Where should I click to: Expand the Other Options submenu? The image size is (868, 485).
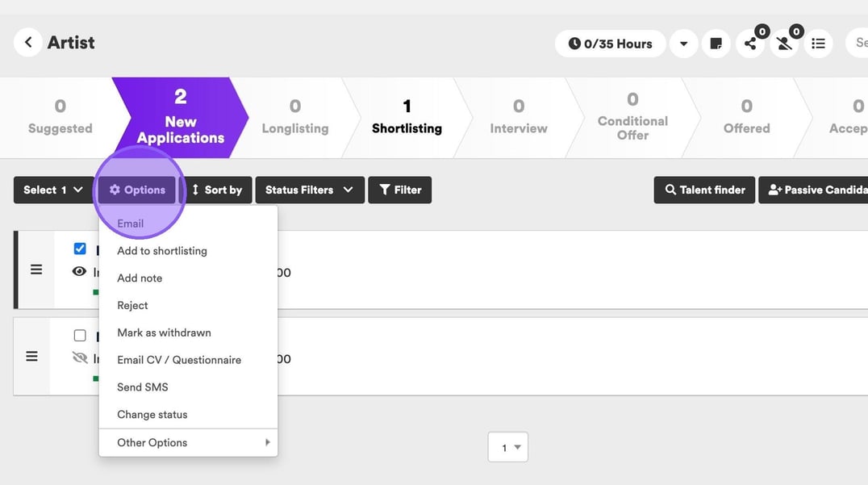(x=188, y=442)
